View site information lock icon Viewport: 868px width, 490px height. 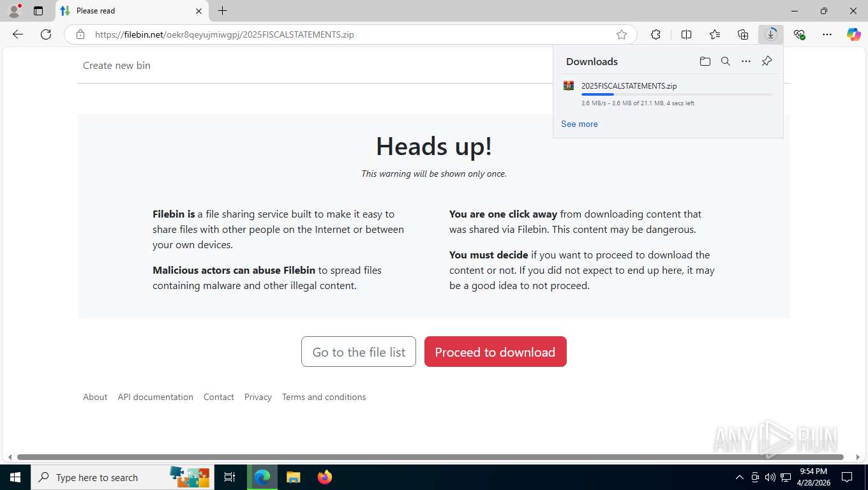80,34
